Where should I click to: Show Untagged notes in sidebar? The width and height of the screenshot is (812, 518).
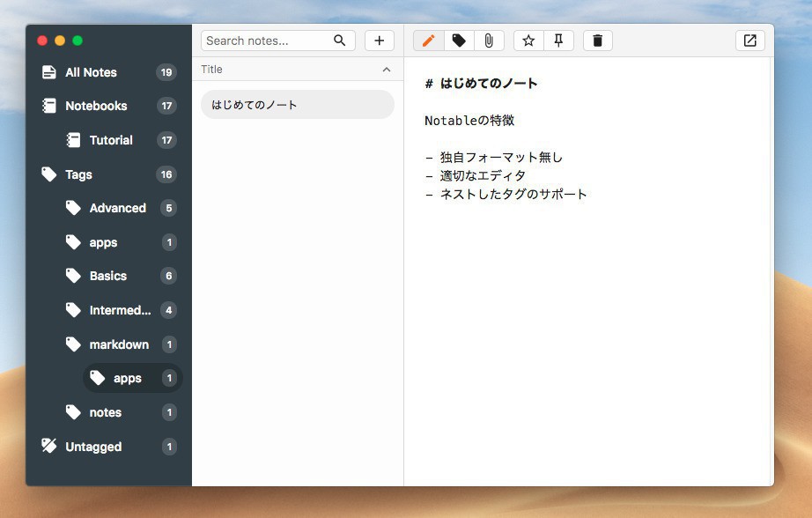pos(93,447)
